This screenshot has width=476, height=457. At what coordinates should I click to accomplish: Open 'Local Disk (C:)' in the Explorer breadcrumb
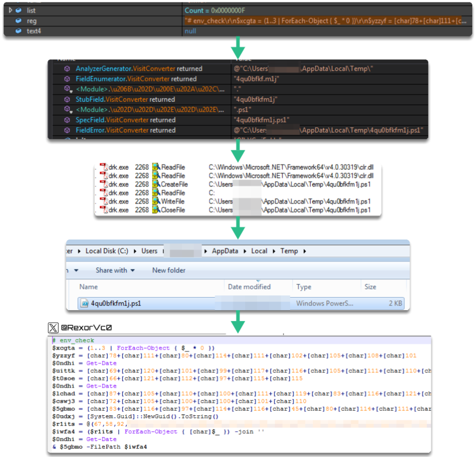pyautogui.click(x=107, y=251)
